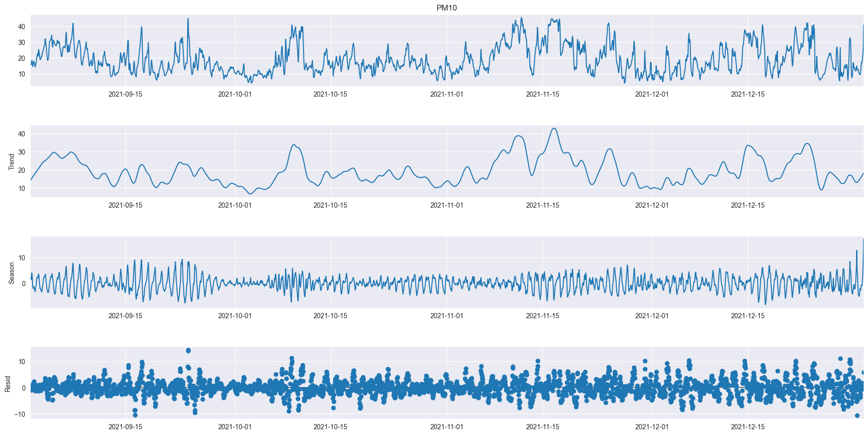
Task: Choose 2021-10-01 tick under the Resid plot
Action: pyautogui.click(x=235, y=427)
